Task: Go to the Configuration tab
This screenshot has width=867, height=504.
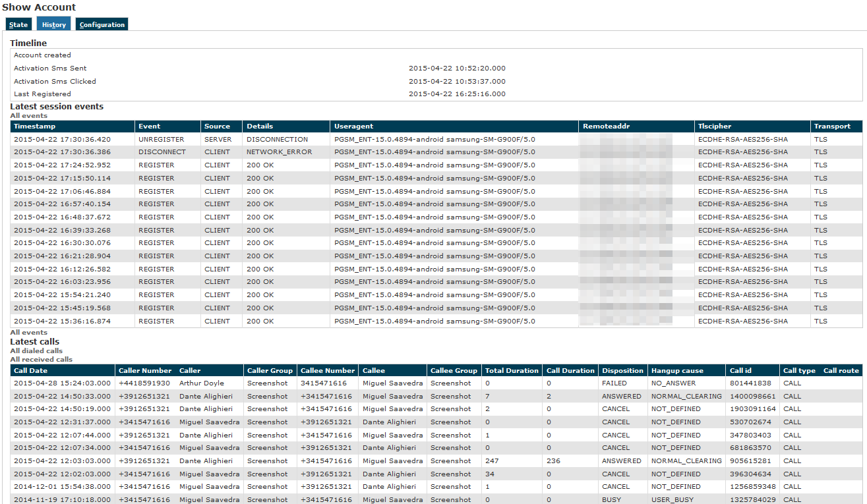Action: (102, 24)
